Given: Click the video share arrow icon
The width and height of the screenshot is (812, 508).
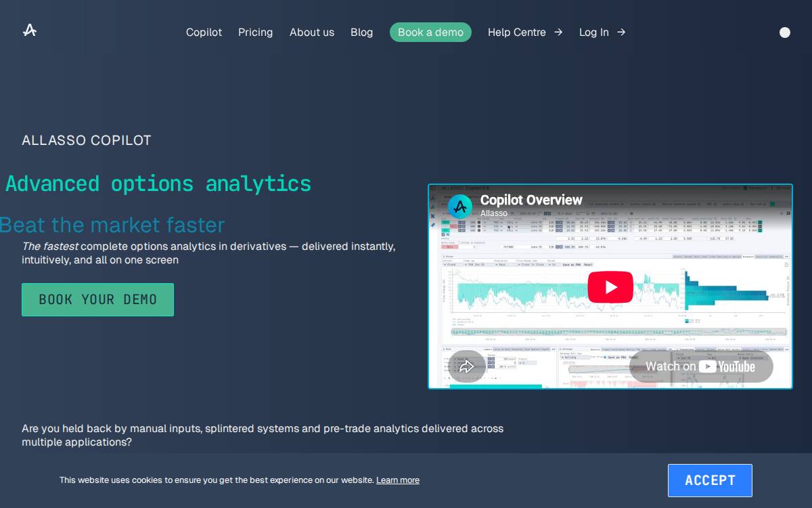Looking at the screenshot, I should click(x=466, y=366).
